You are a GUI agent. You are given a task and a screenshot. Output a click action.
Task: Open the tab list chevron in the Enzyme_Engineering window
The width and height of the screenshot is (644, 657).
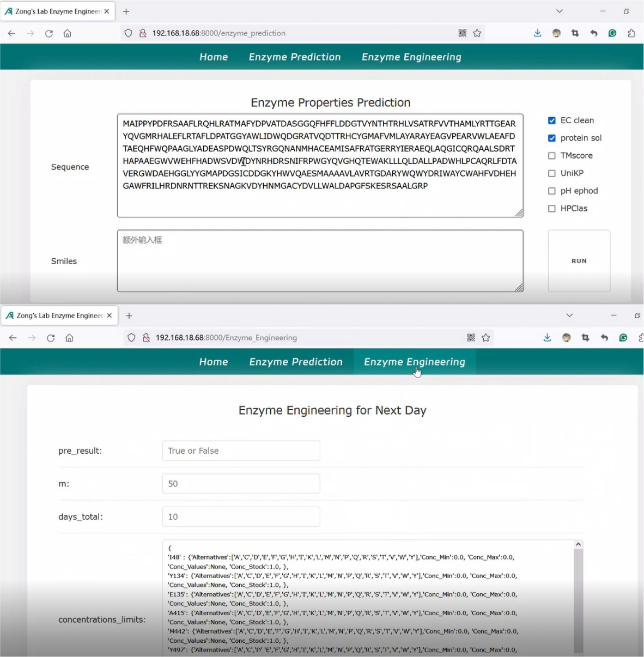tap(569, 315)
